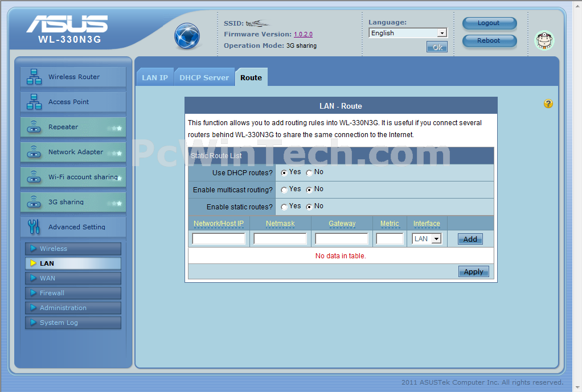
Task: Click the globe network map icon
Action: pos(187,36)
